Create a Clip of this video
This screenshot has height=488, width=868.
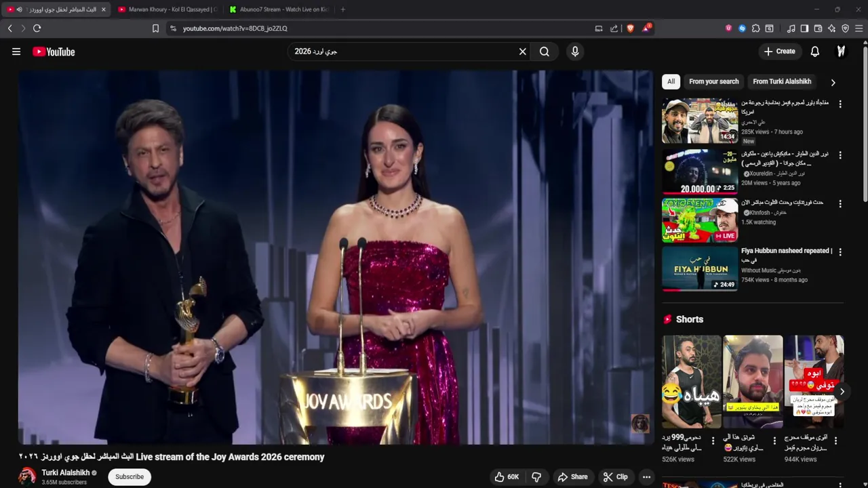[x=616, y=477]
